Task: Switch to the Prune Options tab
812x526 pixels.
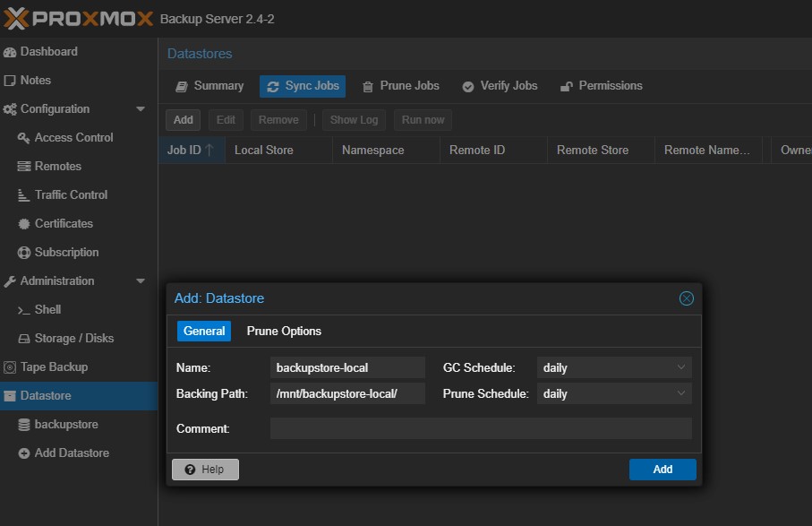Action: click(x=284, y=332)
